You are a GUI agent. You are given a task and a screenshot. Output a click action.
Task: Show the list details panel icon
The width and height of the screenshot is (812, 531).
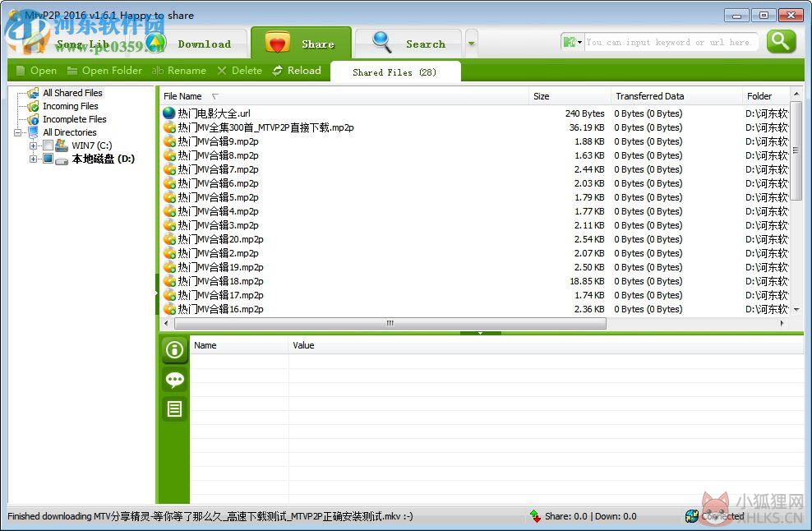(x=174, y=409)
